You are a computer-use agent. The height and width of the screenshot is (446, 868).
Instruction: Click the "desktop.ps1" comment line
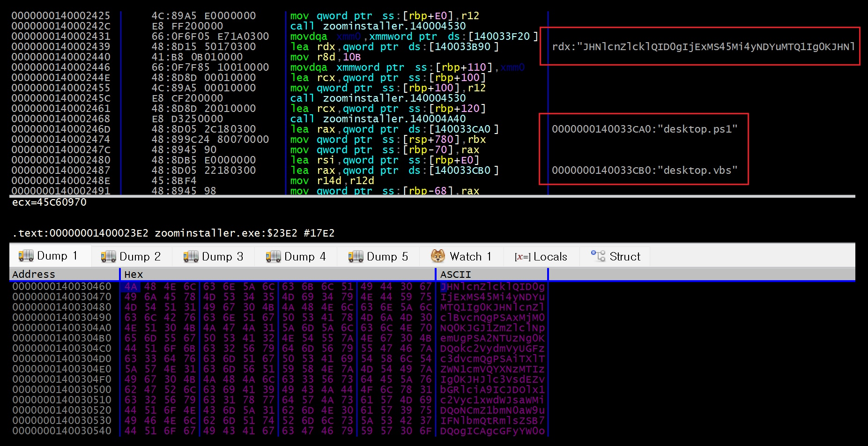pyautogui.click(x=645, y=129)
